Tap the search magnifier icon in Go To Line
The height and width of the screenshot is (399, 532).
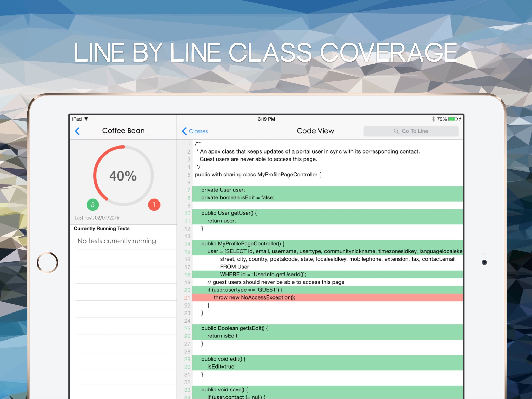396,131
